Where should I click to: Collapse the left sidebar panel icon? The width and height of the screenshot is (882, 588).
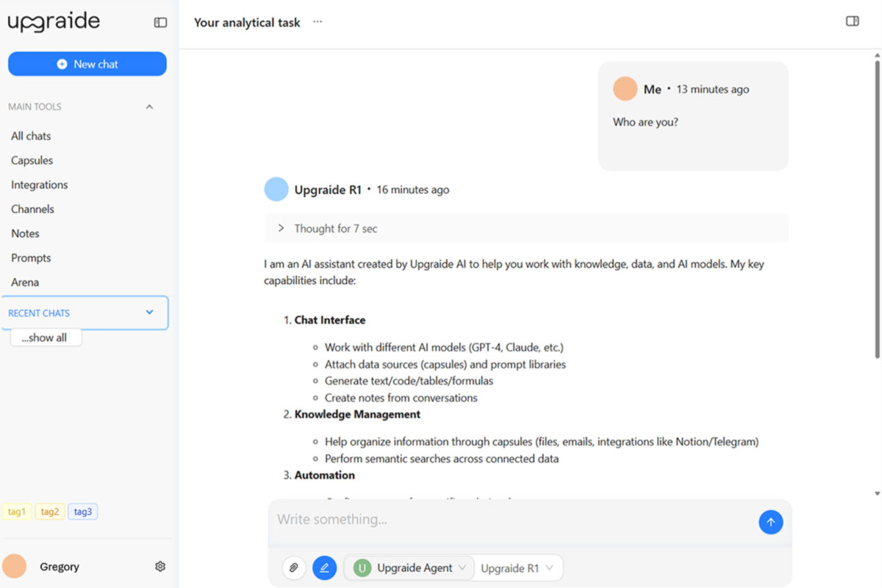tap(160, 23)
